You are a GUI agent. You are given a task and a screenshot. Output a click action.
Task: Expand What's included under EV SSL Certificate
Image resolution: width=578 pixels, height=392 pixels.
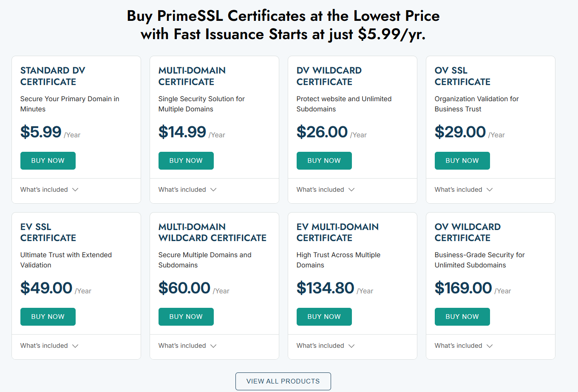click(x=49, y=346)
